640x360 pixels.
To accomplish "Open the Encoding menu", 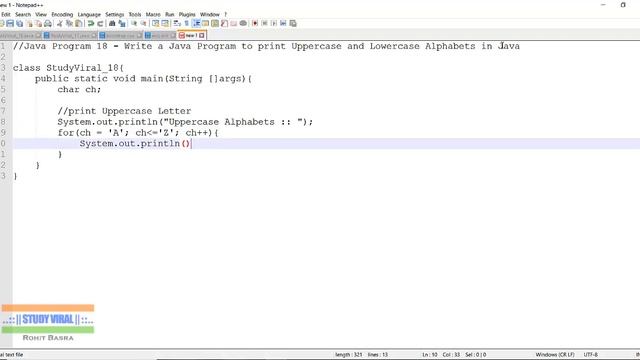I will [x=62, y=14].
